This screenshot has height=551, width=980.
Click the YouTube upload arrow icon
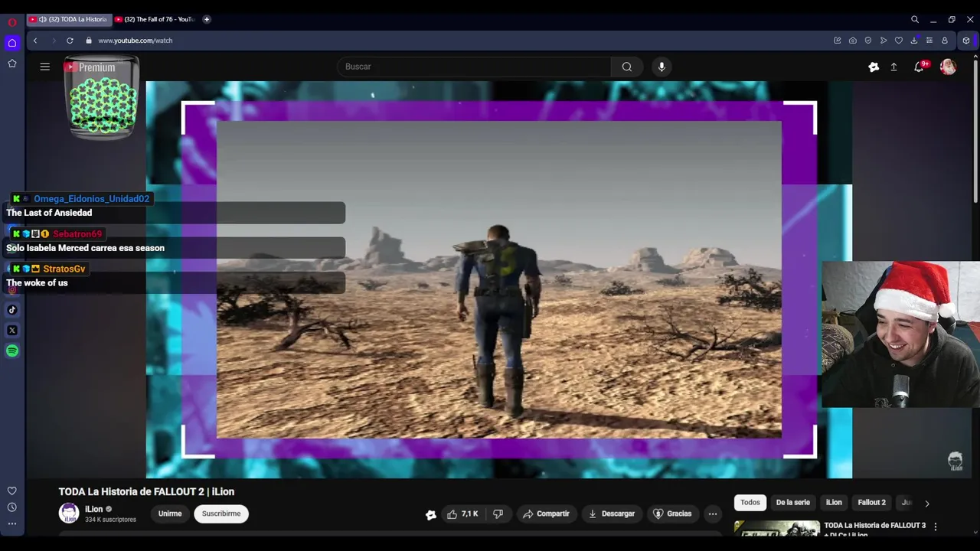point(893,67)
